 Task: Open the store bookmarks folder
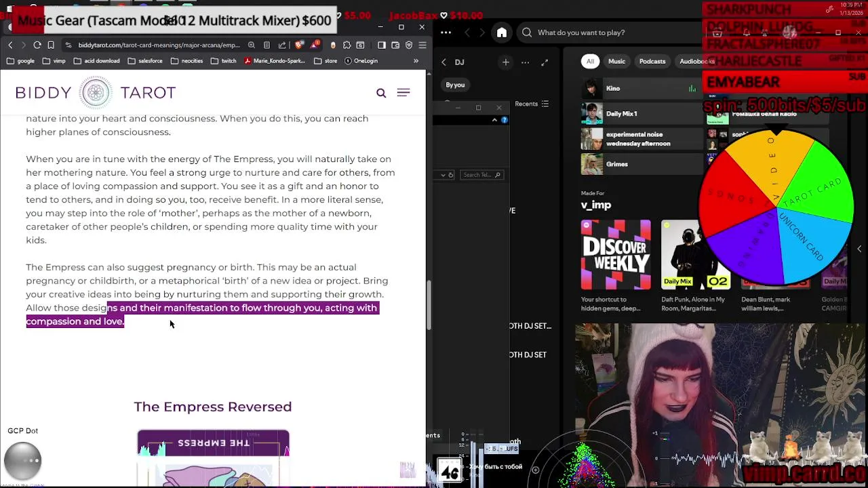click(326, 60)
